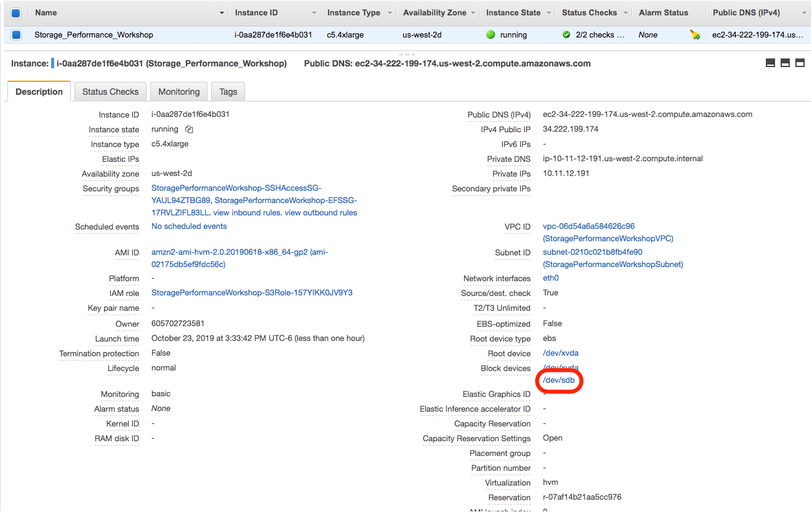Click the view outbound rules link
This screenshot has height=512, width=812.
pyautogui.click(x=321, y=213)
